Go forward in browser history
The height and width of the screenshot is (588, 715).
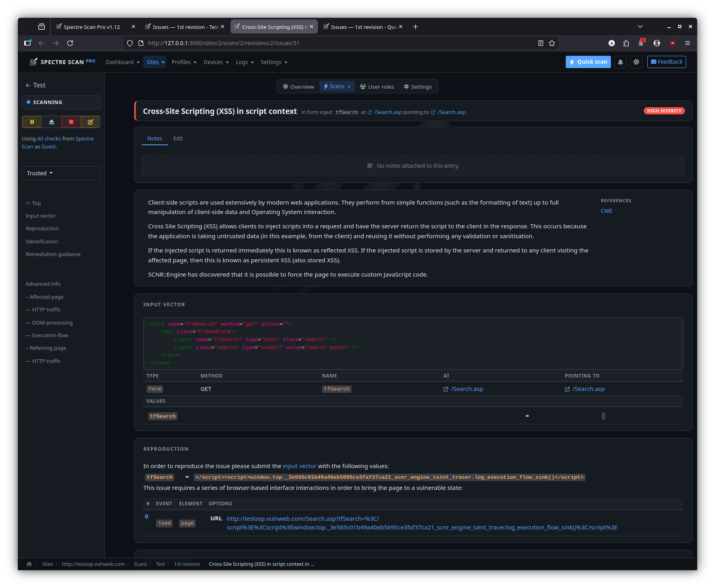tap(56, 43)
